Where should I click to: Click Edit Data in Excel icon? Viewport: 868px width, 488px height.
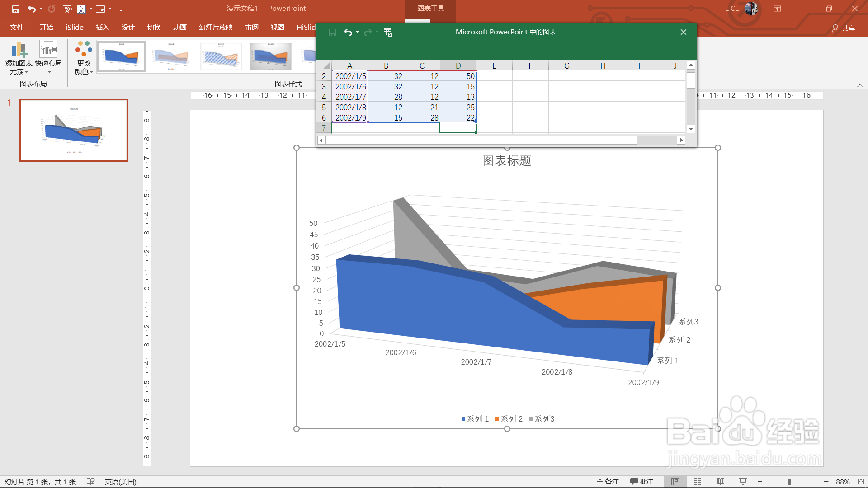[388, 33]
